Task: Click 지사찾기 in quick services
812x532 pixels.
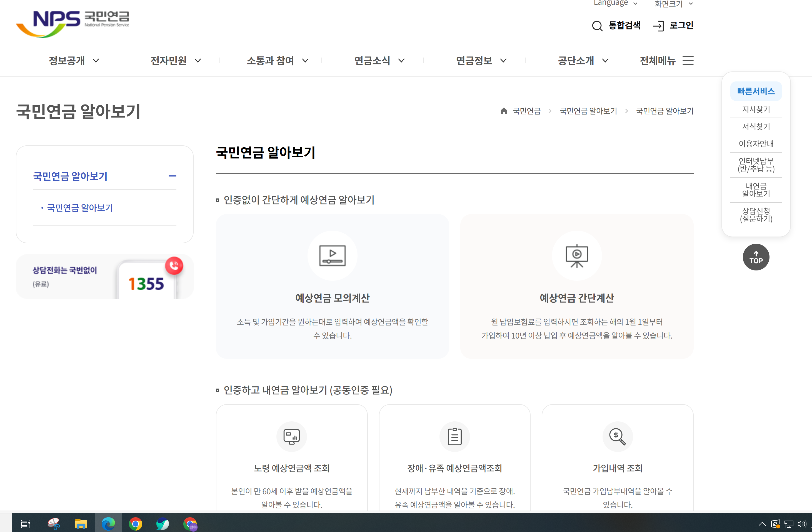Action: [756, 109]
